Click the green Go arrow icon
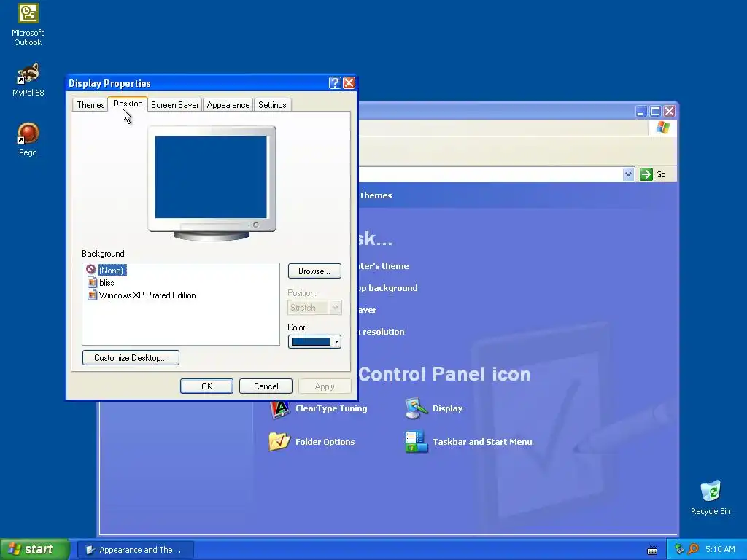Image resolution: width=747 pixels, height=560 pixels. (x=646, y=174)
